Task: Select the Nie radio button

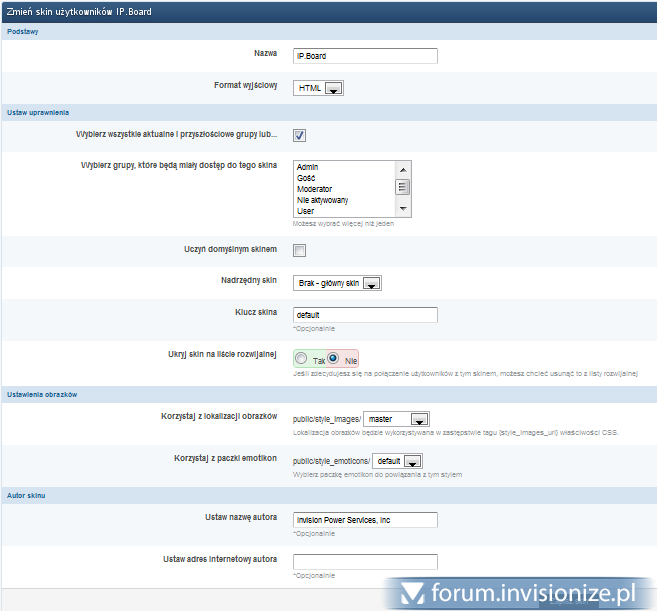Action: click(333, 358)
